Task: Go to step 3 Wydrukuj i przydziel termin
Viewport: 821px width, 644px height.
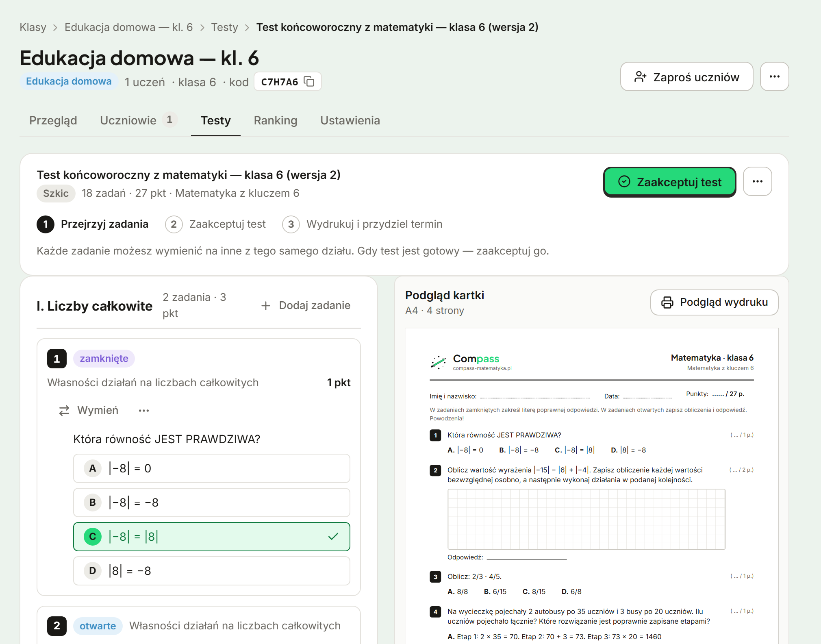Action: coord(363,224)
